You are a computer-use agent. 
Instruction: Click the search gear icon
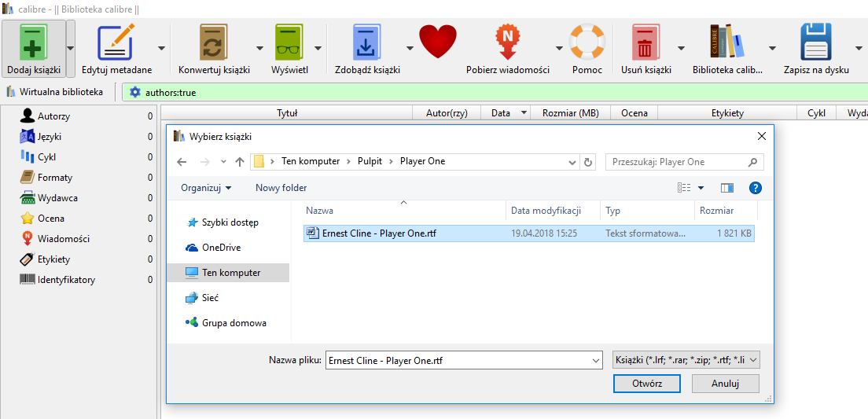pyautogui.click(x=135, y=93)
